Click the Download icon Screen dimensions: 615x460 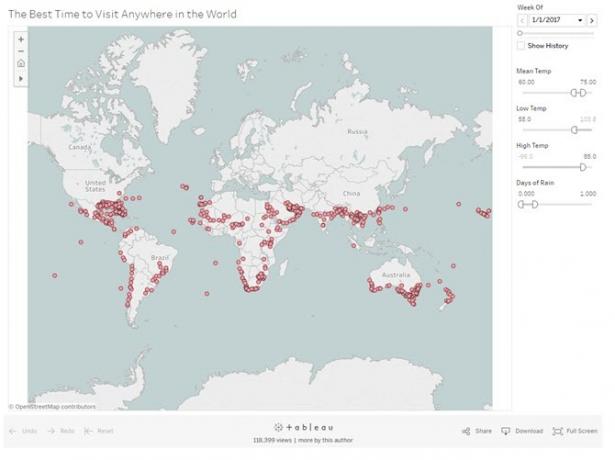[506, 431]
